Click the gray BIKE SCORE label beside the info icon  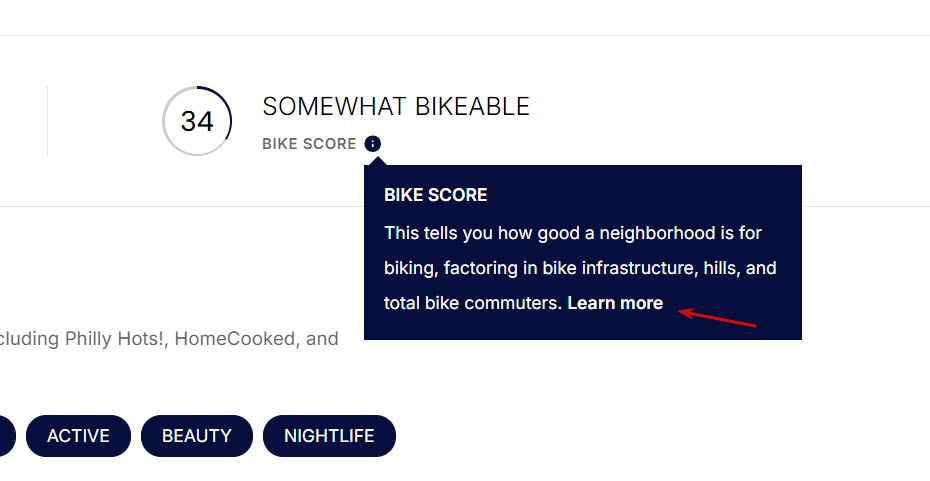coord(309,144)
